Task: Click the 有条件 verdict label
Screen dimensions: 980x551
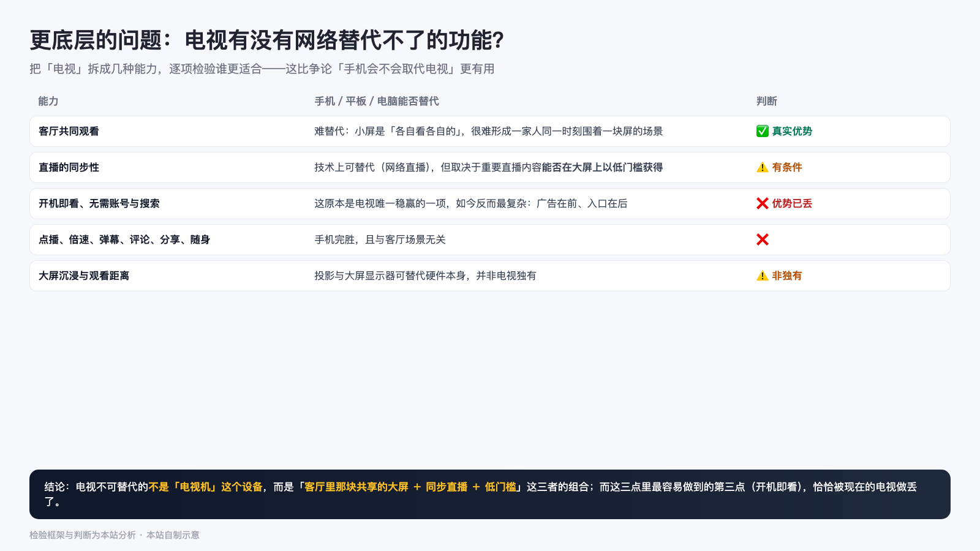Action: [x=787, y=167]
